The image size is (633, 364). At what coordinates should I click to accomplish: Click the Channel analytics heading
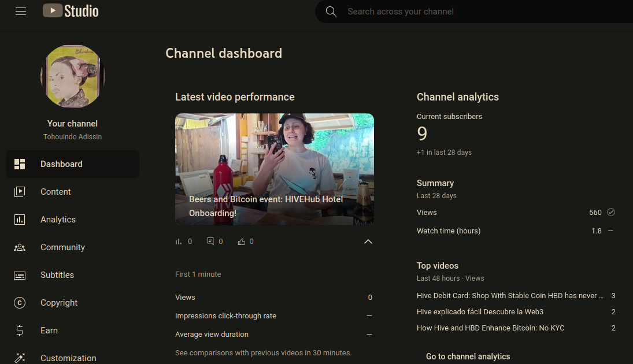[458, 97]
